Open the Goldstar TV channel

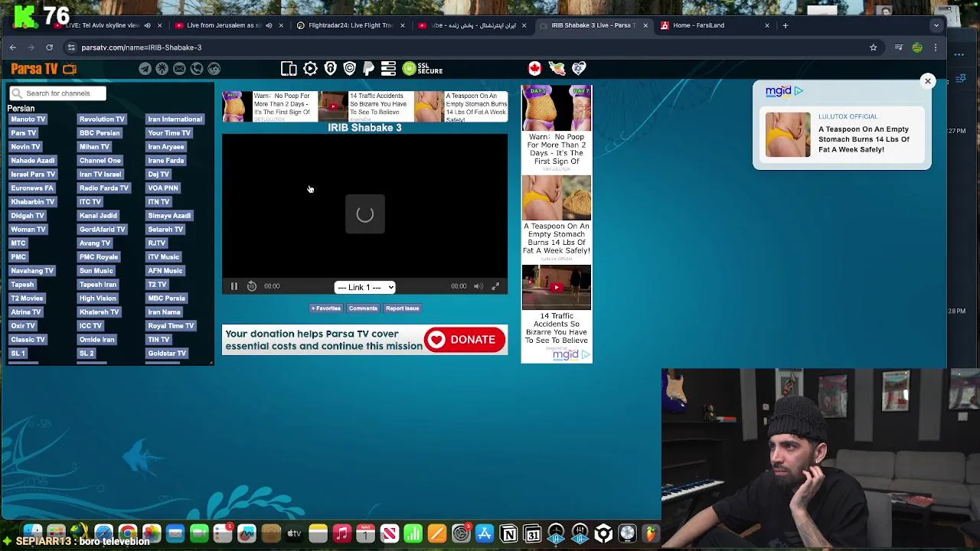click(167, 354)
